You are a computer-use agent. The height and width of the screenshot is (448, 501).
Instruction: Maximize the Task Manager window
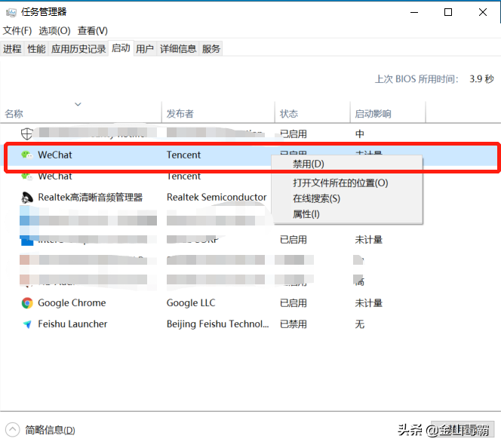[x=448, y=13]
